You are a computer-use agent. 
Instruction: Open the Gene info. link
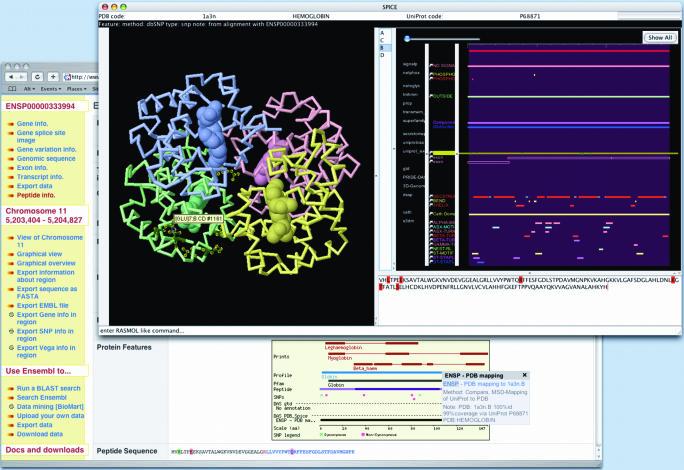click(x=32, y=124)
